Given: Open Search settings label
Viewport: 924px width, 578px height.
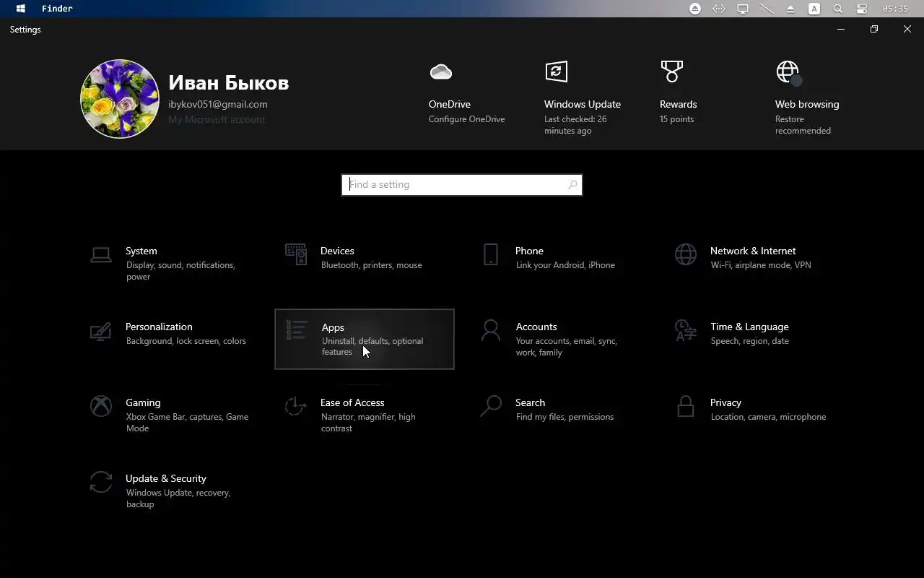Looking at the screenshot, I should coord(530,402).
